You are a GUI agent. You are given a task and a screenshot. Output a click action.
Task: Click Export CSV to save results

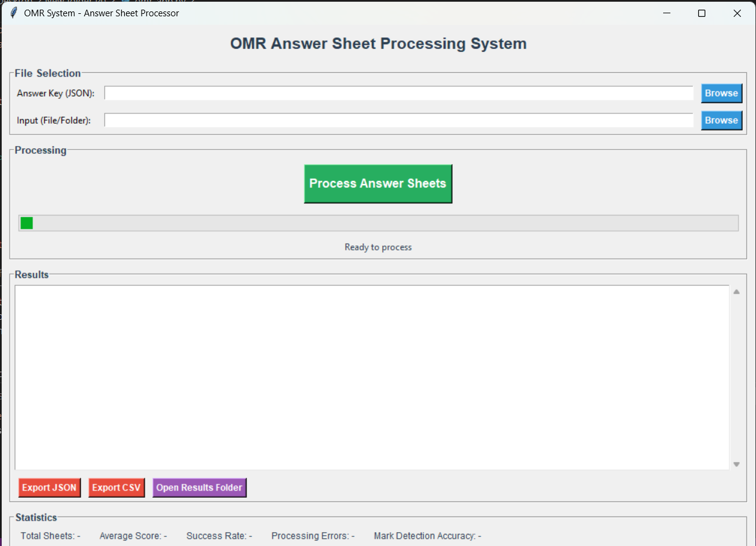[116, 487]
